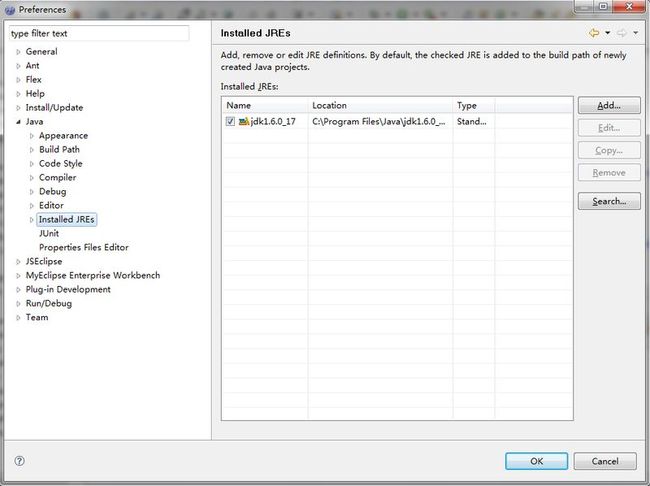Expand the Editor node arrow
This screenshot has height=486, width=650.
32,206
